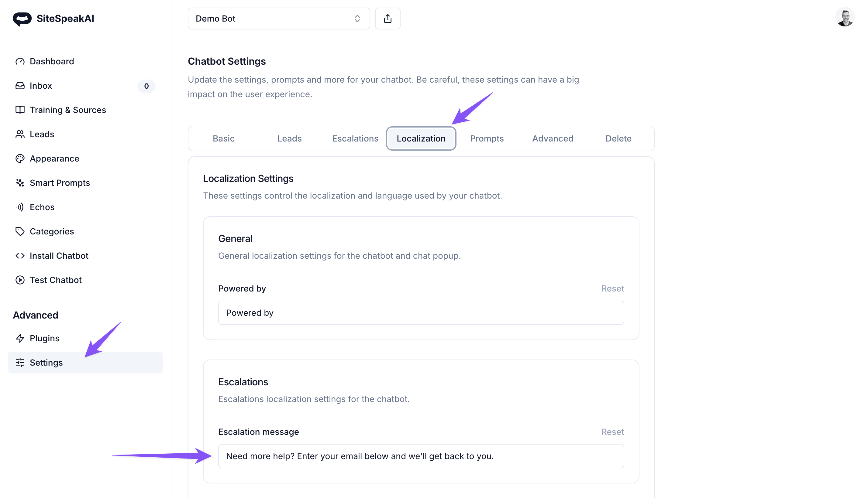The image size is (868, 498).
Task: Expand the Basic settings tab
Action: [x=224, y=138]
